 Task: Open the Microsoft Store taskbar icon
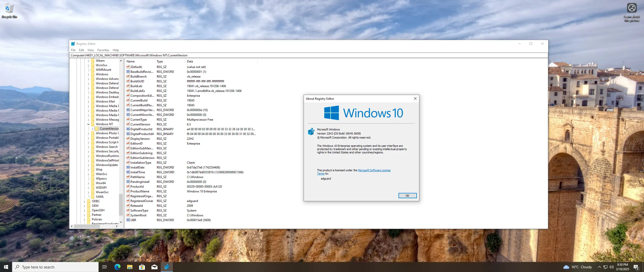(142, 267)
